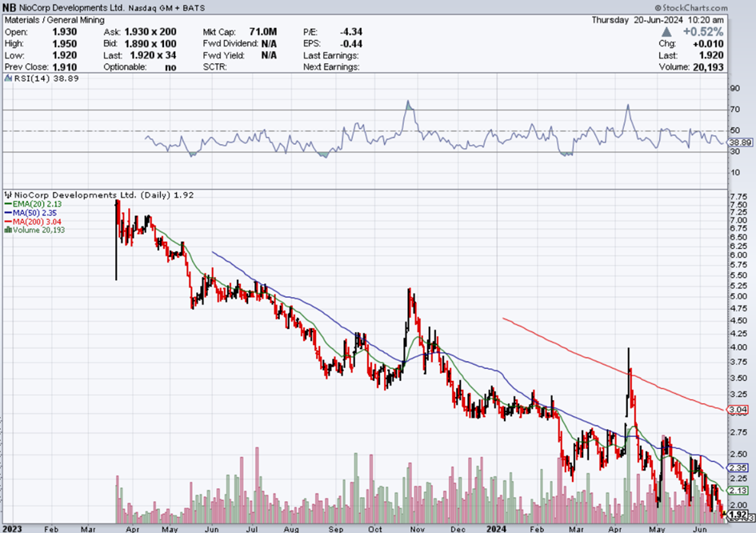
Task: Click the 4.00 price axis label
Action: (738, 347)
